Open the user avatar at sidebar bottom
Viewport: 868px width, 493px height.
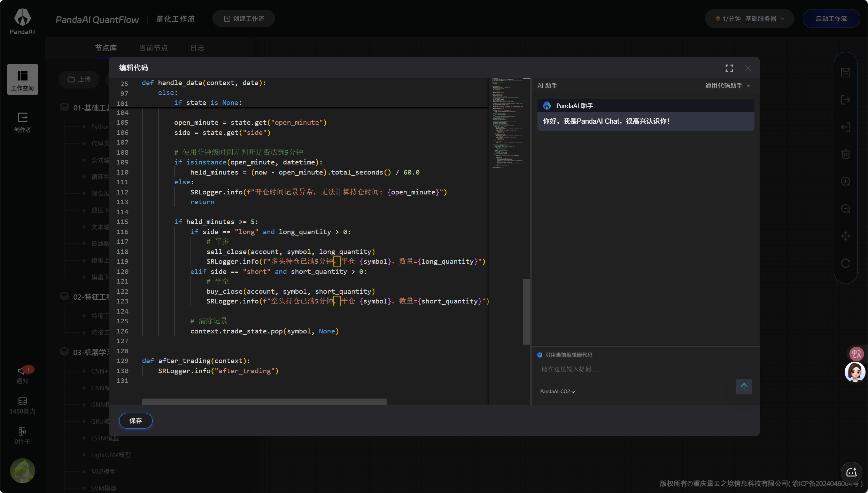coord(23,470)
